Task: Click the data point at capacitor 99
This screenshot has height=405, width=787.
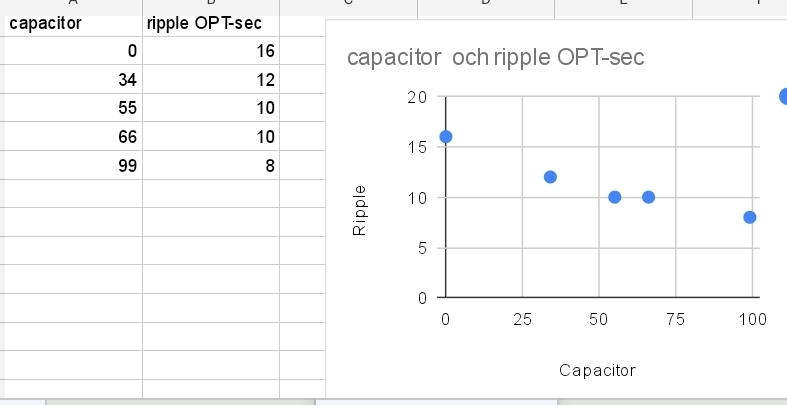Action: pos(749,217)
